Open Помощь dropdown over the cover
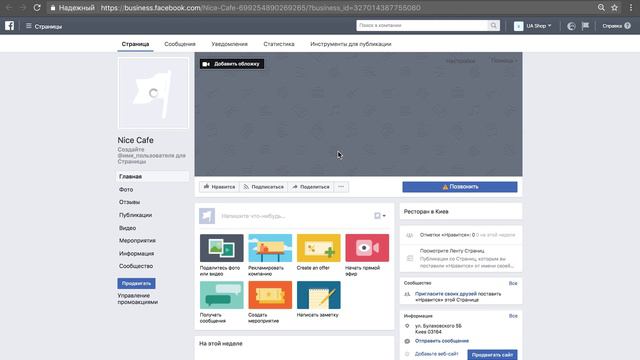This screenshot has height=360, width=640. [504, 61]
